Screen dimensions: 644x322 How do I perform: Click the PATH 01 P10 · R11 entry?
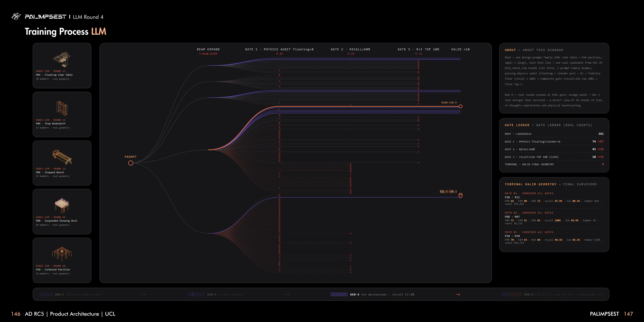coord(554,199)
